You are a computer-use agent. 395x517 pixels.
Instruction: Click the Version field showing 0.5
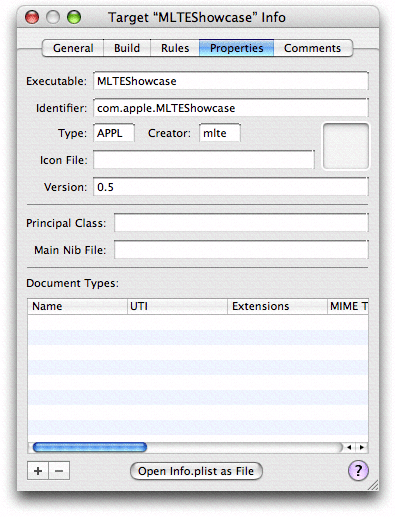point(231,187)
